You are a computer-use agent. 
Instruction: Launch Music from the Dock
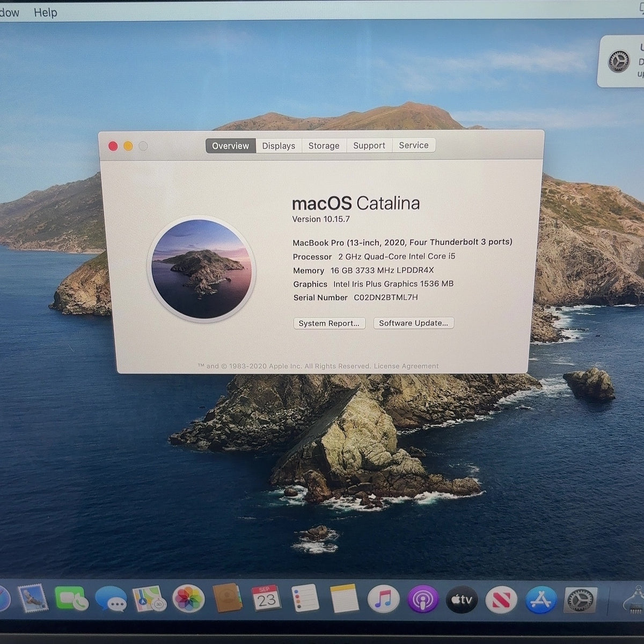point(383,599)
